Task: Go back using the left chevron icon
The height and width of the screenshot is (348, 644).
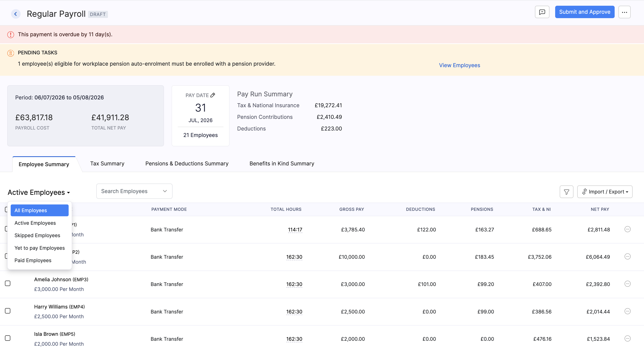Action: pos(16,14)
